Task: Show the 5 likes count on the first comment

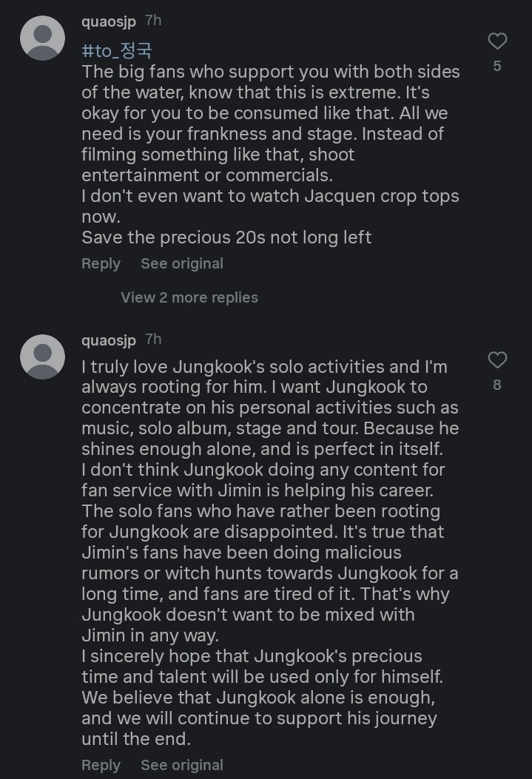Action: point(497,66)
